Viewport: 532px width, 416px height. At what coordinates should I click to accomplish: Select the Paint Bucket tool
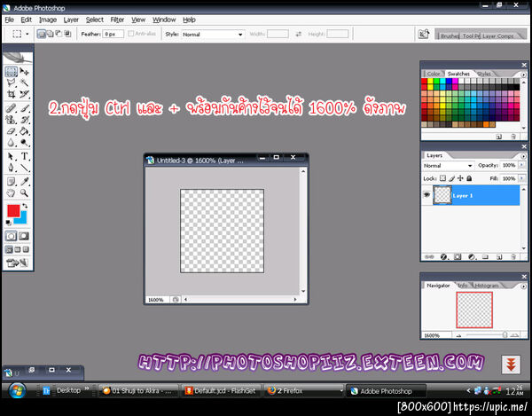coord(24,131)
